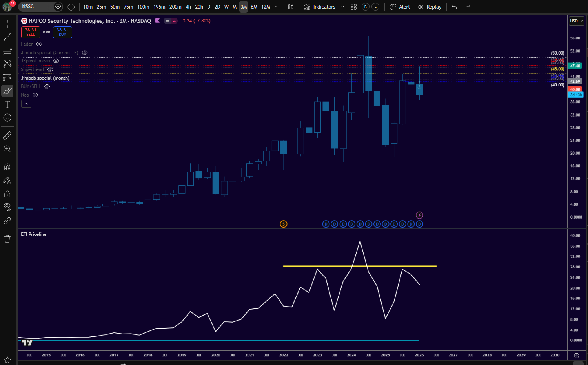Open the Alert creation button
Image resolution: width=588 pixels, height=365 pixels.
[x=400, y=7]
